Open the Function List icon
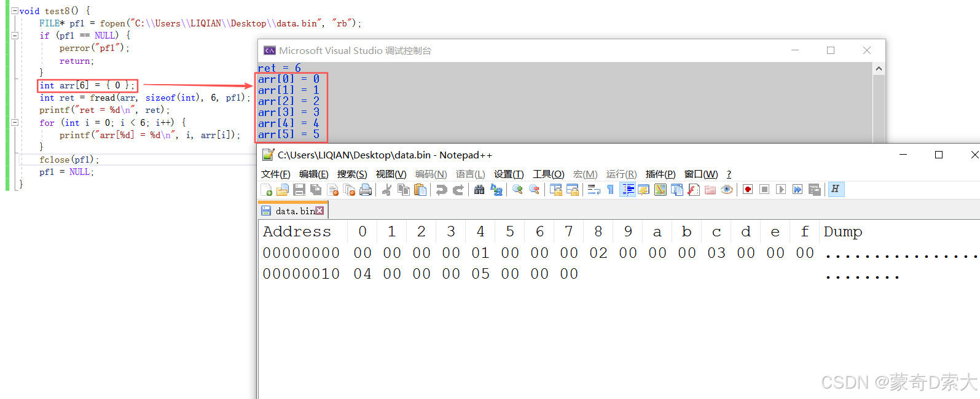This screenshot has width=980, height=399. point(694,190)
